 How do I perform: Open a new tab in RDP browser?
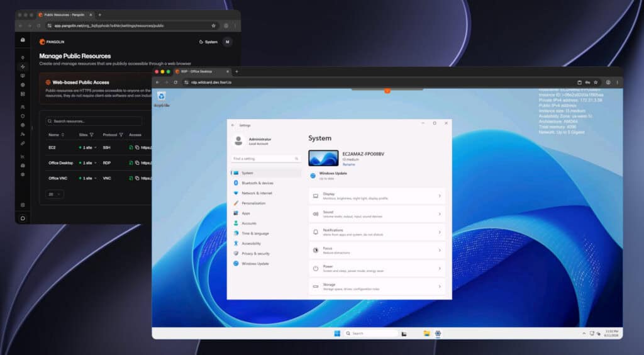pyautogui.click(x=236, y=72)
